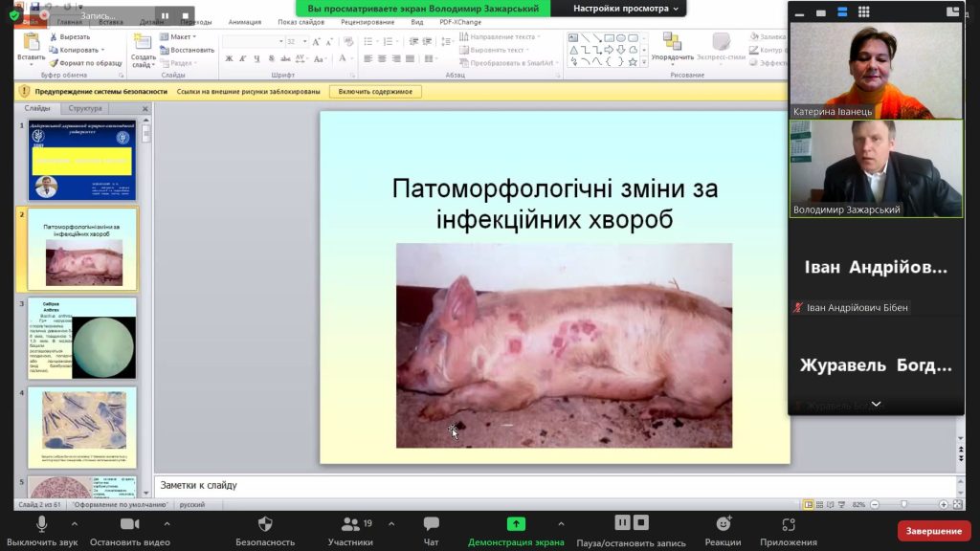The height and width of the screenshot is (551, 980).
Task: Switch Zoom video panel to gallery grid view
Action: 864,11
